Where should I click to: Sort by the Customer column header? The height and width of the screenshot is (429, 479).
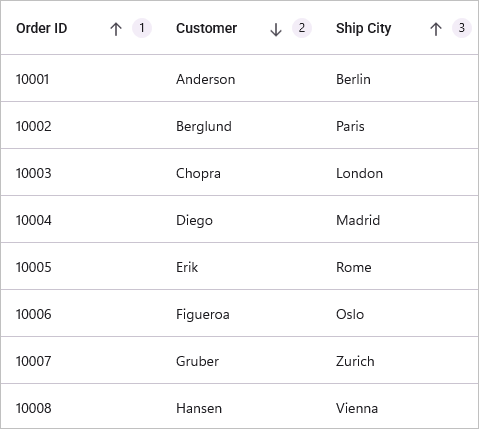(x=240, y=28)
